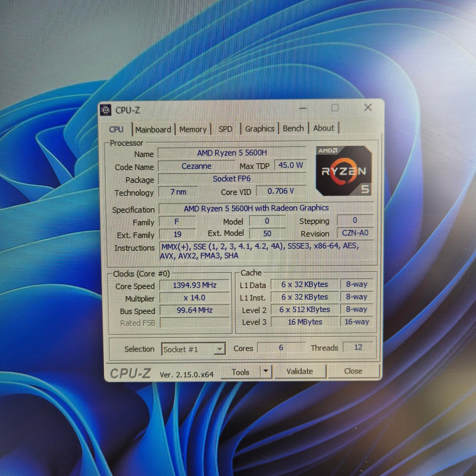The width and height of the screenshot is (476, 476).
Task: Click the Level 3 16-way associativity cell
Action: (x=357, y=322)
